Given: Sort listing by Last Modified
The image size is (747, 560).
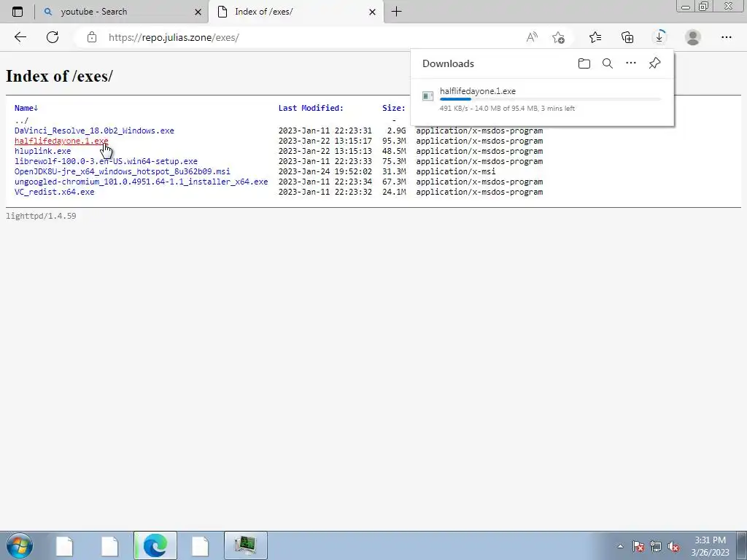Looking at the screenshot, I should (311, 108).
